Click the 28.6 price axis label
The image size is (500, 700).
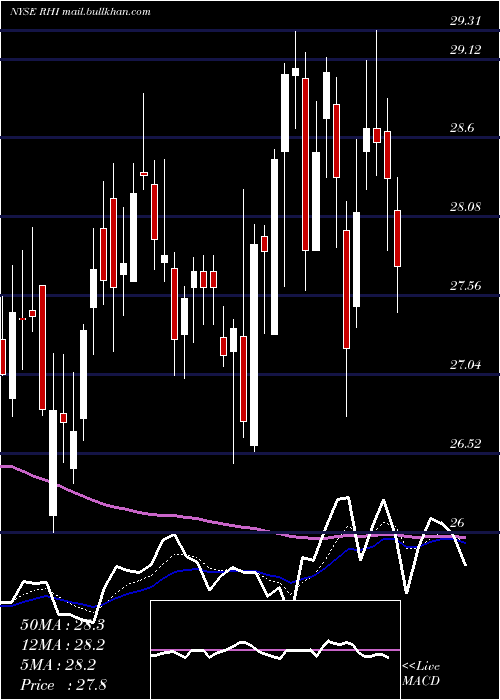pyautogui.click(x=462, y=128)
